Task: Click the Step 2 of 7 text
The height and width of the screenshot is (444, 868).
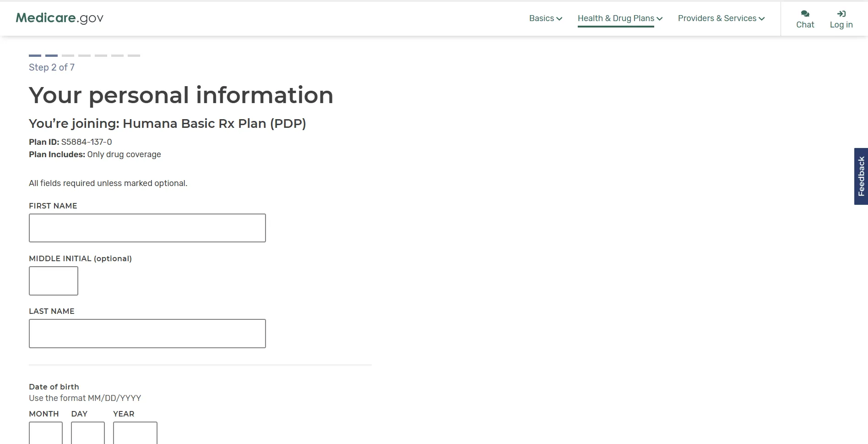Action: click(x=52, y=67)
